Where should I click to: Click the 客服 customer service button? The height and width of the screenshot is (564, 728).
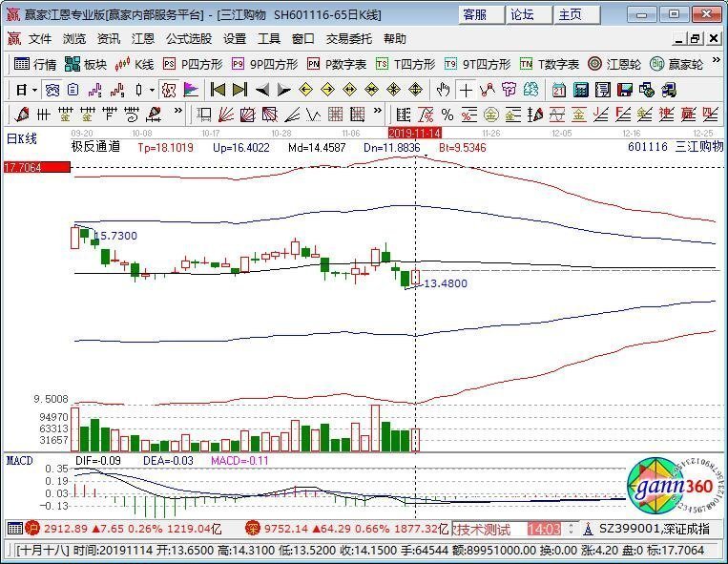(481, 15)
